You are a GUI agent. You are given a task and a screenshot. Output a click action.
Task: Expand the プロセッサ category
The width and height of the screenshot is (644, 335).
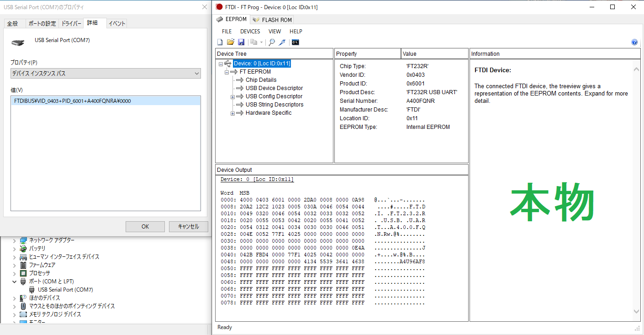click(15, 273)
